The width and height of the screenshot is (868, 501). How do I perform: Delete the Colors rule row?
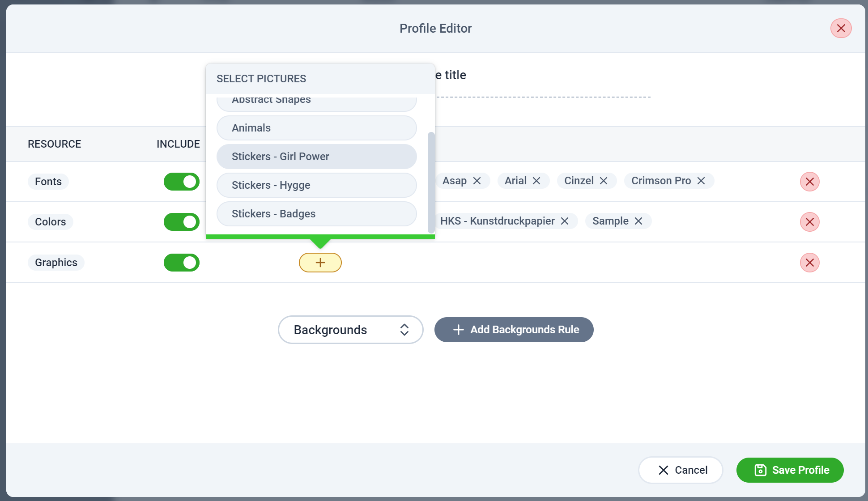point(809,222)
